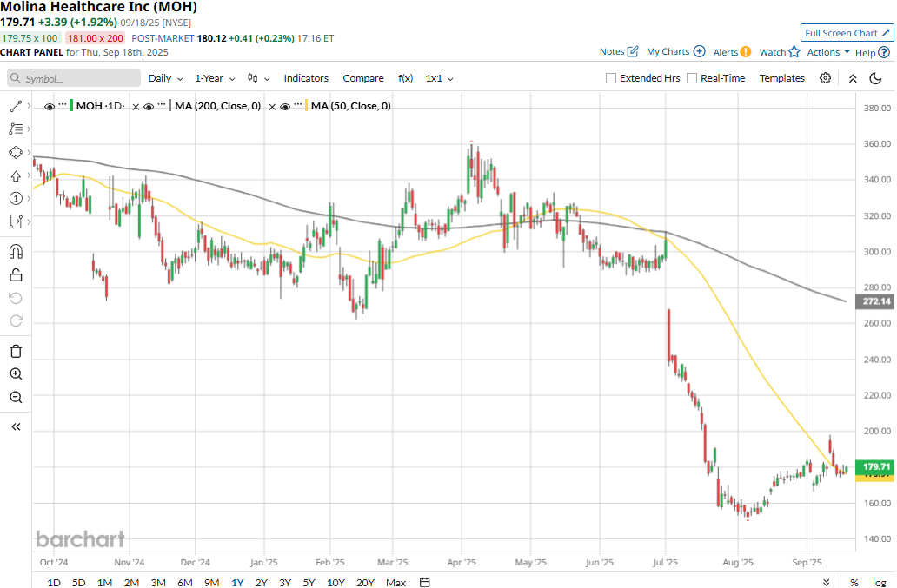The image size is (897, 588).
Task: Open the Indicators menu
Action: point(306,78)
